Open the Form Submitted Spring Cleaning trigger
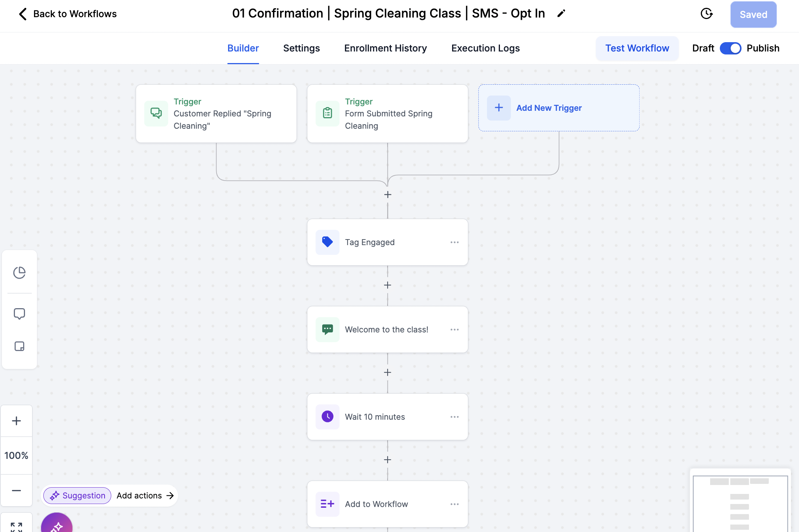 pyautogui.click(x=388, y=113)
